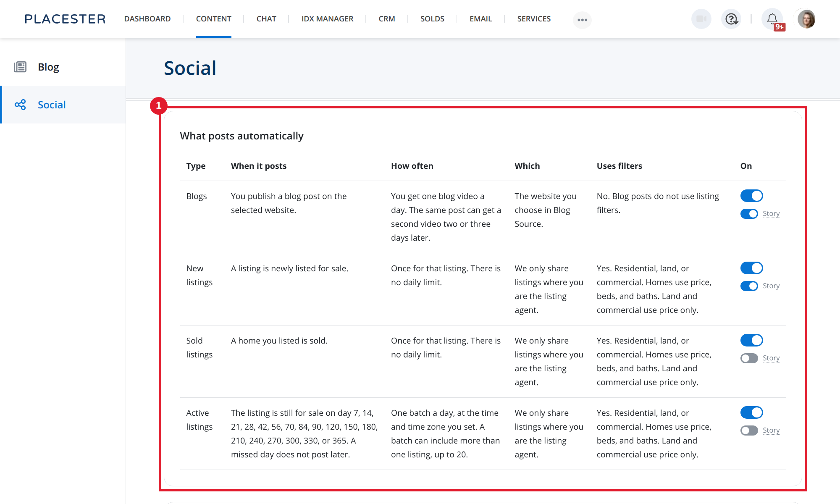Turn off New listings main toggle
The image size is (840, 504).
click(x=751, y=268)
